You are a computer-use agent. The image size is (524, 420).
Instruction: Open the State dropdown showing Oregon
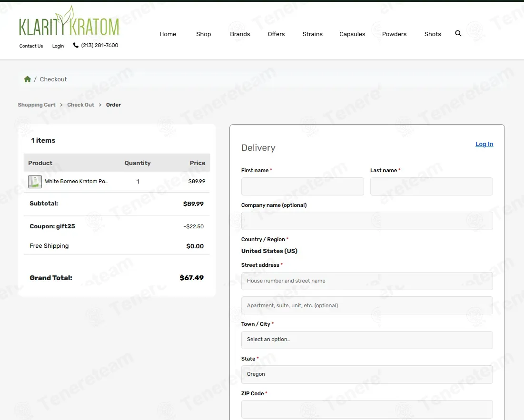[367, 375]
